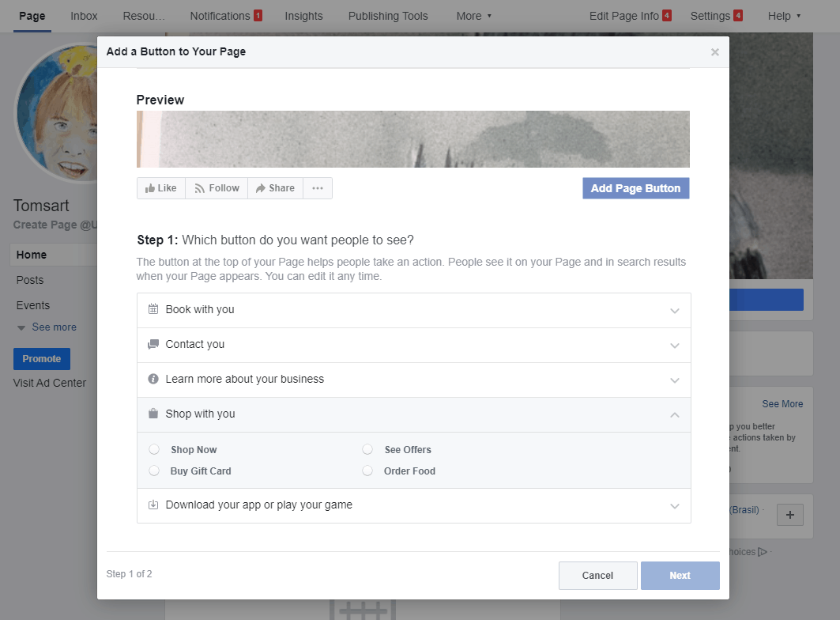Image resolution: width=840 pixels, height=620 pixels.
Task: Select the Buy Gift Card radio option
Action: 154,471
